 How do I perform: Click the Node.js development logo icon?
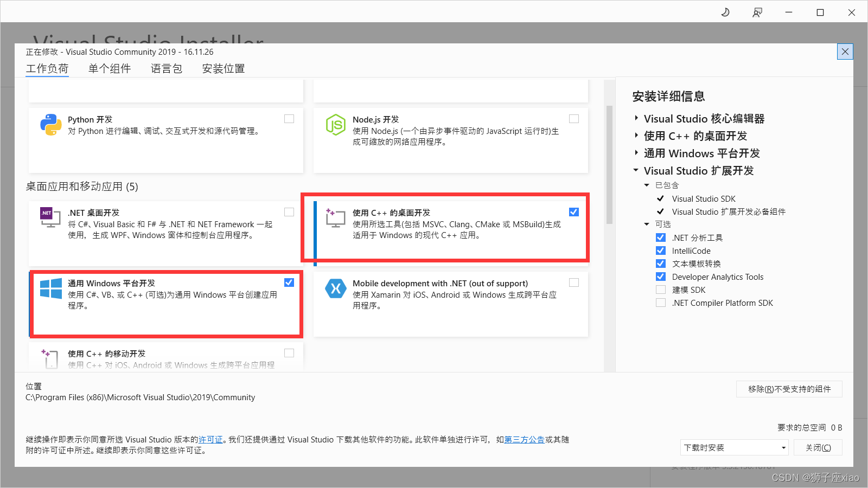pyautogui.click(x=336, y=125)
